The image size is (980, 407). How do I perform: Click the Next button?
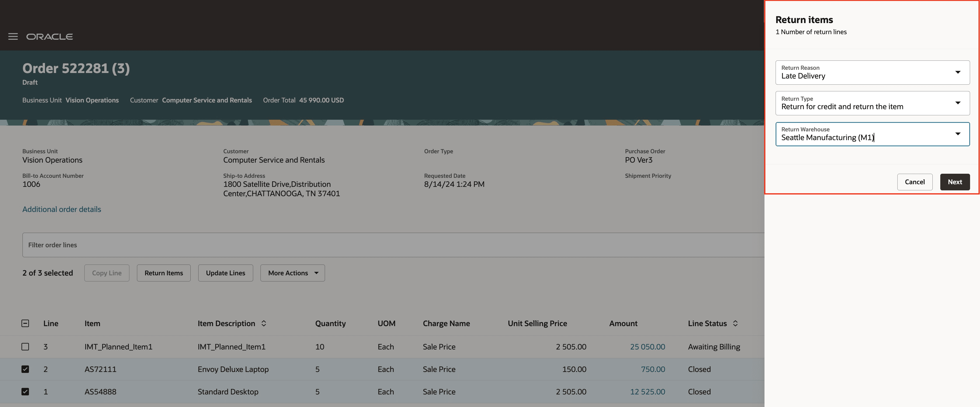pyautogui.click(x=955, y=182)
